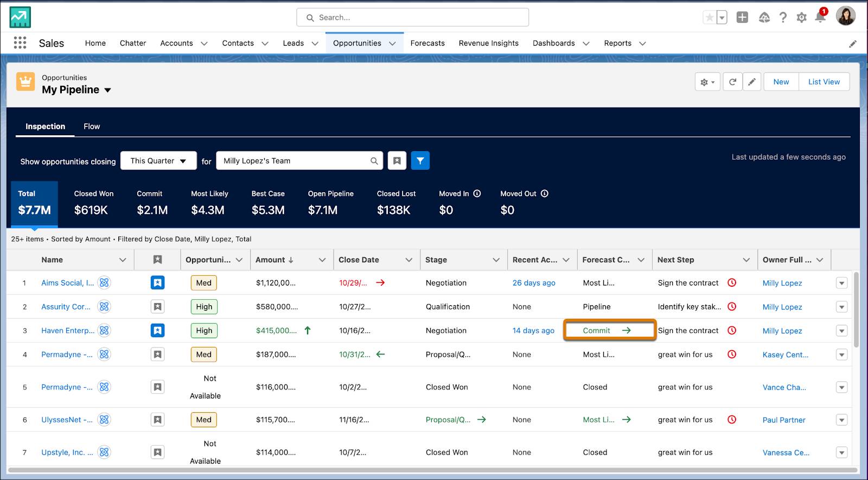The height and width of the screenshot is (480, 868).
Task: Click Einstein insight icon for Haven Enterprises
Action: pos(105,330)
